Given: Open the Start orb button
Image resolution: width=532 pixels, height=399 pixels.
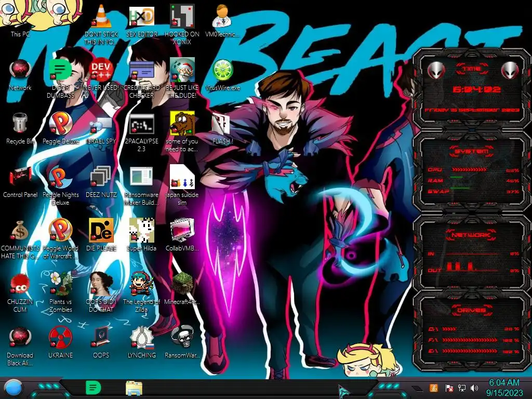Looking at the screenshot, I should [x=13, y=389].
